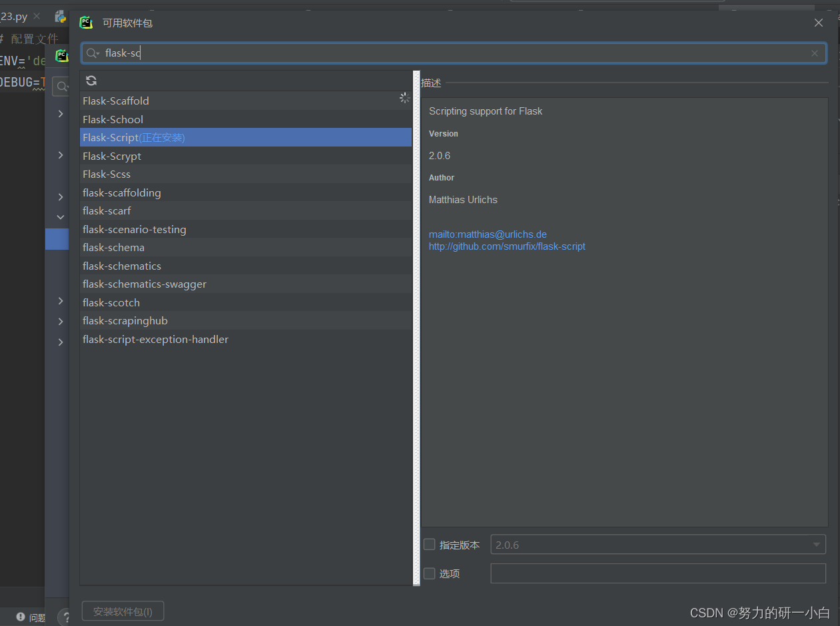This screenshot has height=626, width=840.
Task: Click the 安装软件包(I) button
Action: [x=123, y=611]
